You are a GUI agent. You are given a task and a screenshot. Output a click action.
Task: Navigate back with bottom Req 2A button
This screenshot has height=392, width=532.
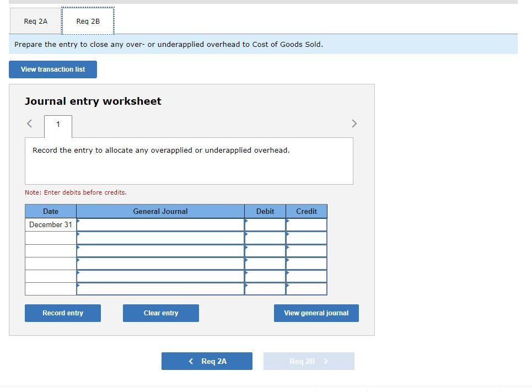207,361
